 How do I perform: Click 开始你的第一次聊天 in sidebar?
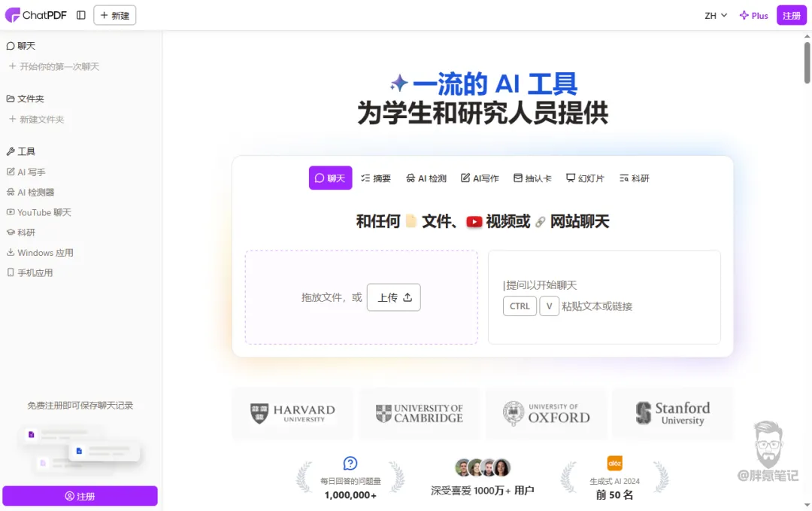(x=54, y=66)
